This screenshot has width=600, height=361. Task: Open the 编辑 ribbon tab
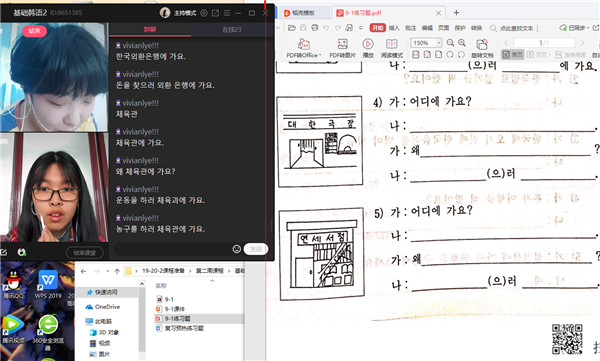pos(427,28)
